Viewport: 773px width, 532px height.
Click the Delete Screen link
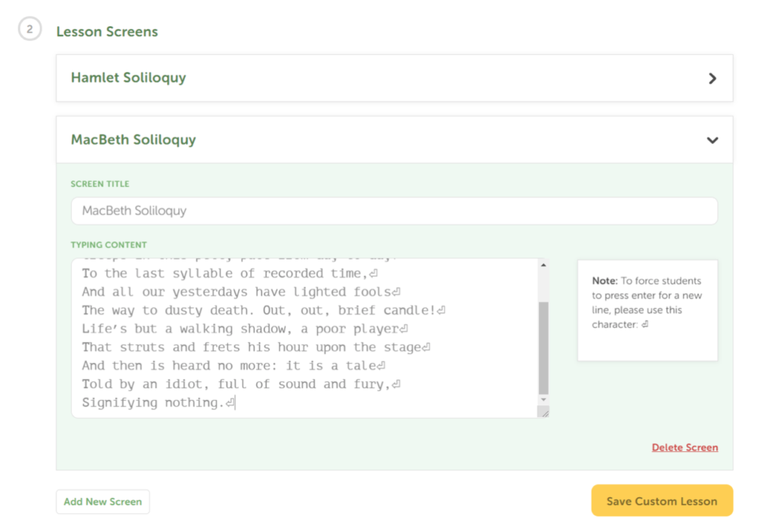685,447
